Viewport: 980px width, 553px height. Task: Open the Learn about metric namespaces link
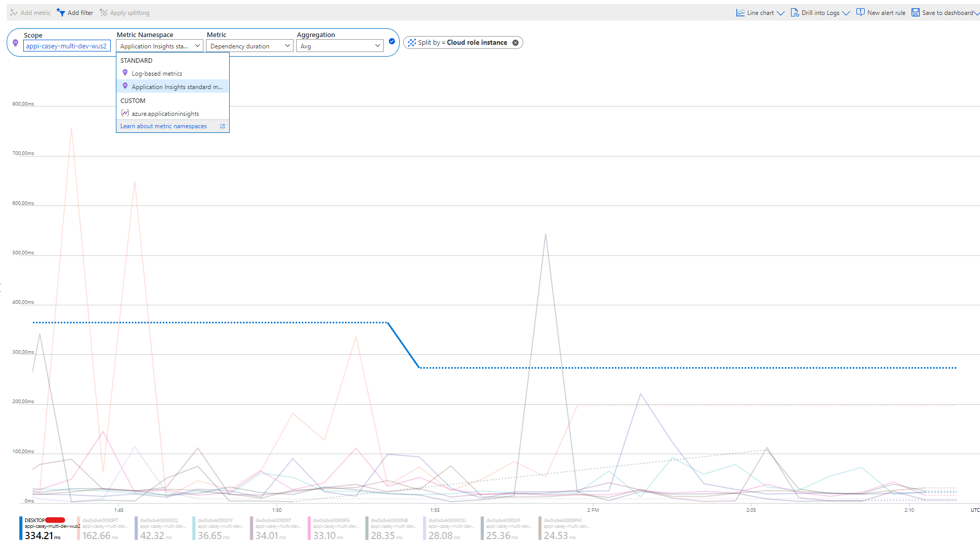163,126
